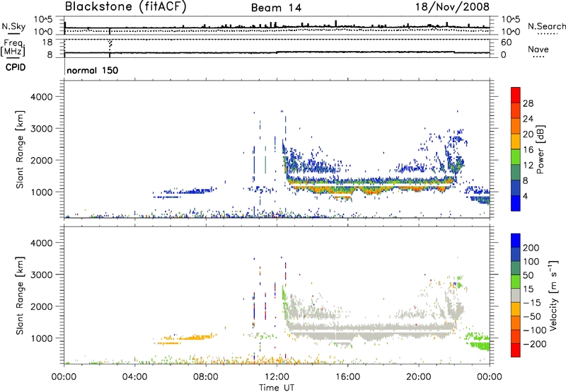Click the '28' power colorbar tick

528,103
